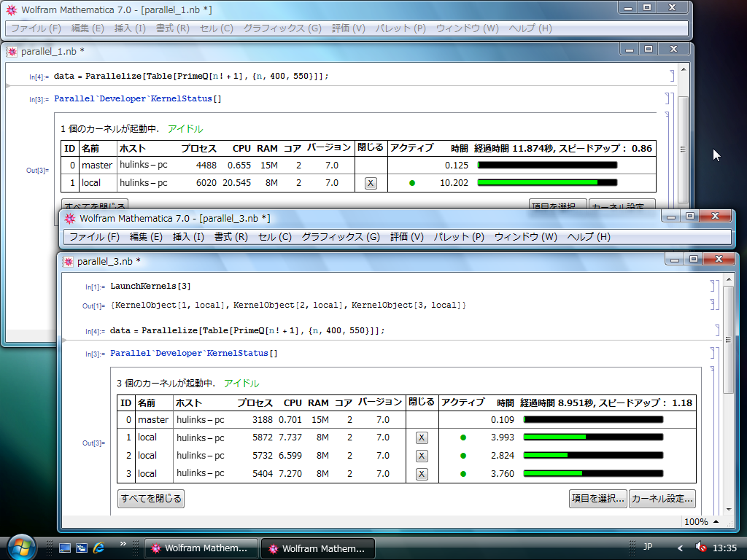The width and height of the screenshot is (747, 560).
Task: Click process ID 4488 in parallel_1.nb table
Action: click(x=206, y=166)
